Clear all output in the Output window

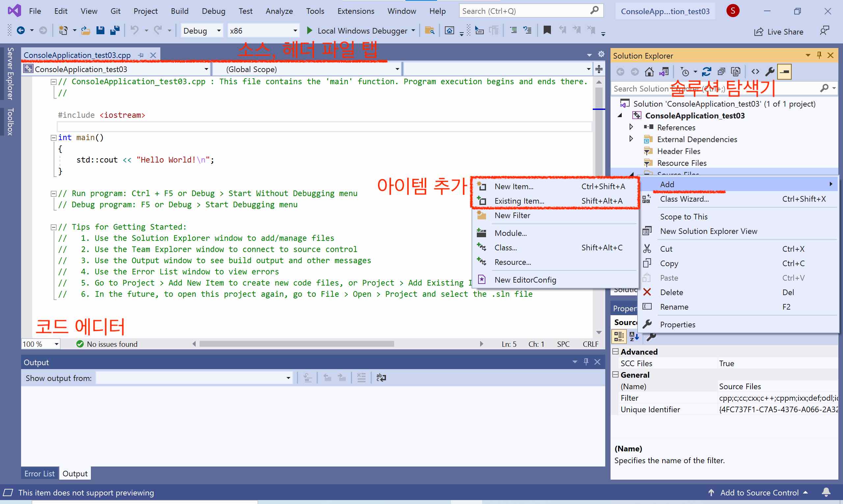(361, 378)
